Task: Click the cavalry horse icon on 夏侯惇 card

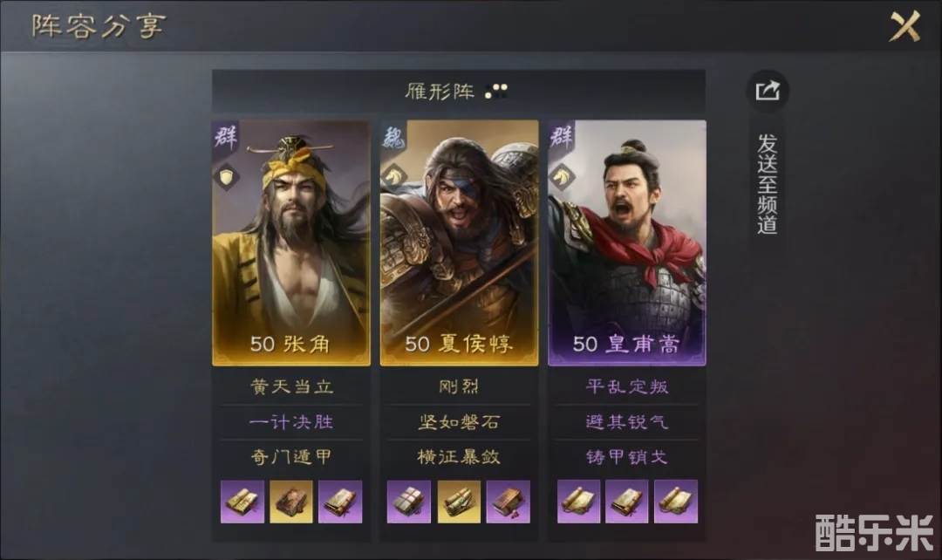Action: pyautogui.click(x=394, y=177)
